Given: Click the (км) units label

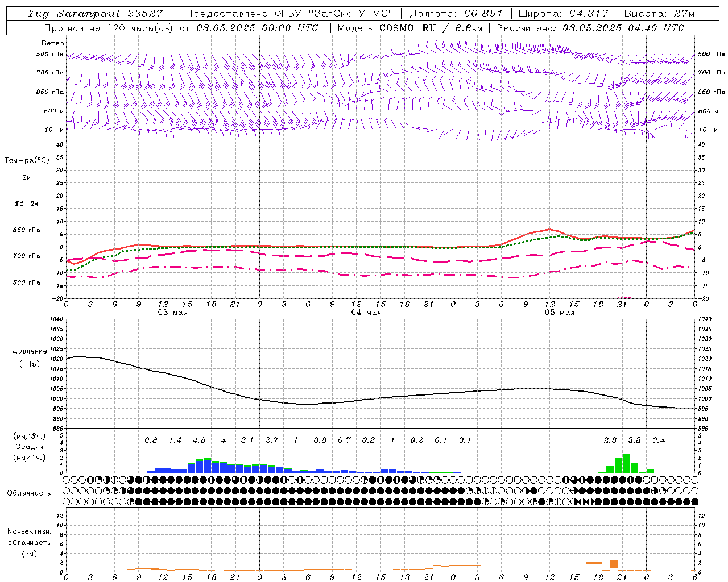Looking at the screenshot, I should coord(29,554).
